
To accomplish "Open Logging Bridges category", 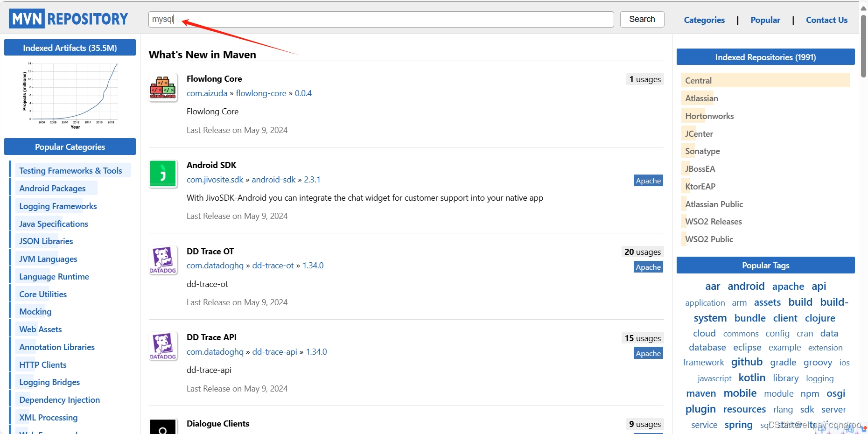I will point(49,382).
